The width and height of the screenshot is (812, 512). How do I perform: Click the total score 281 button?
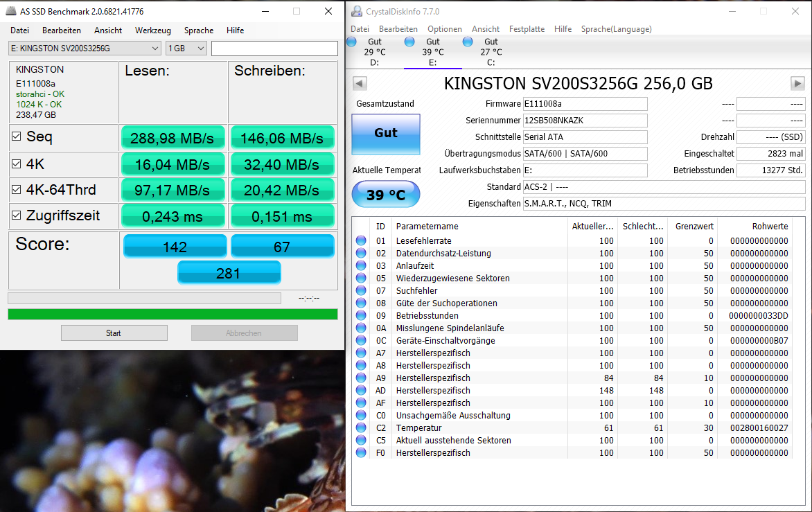tap(229, 273)
